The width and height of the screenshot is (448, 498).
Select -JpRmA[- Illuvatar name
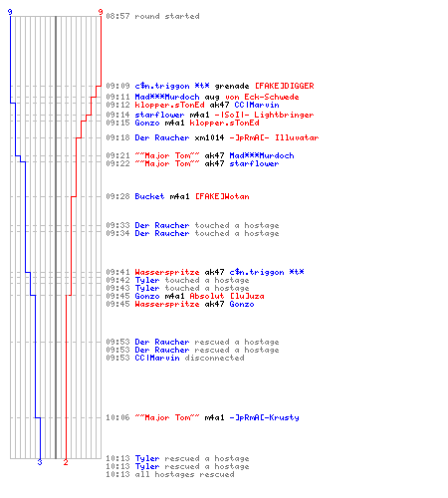274,137
